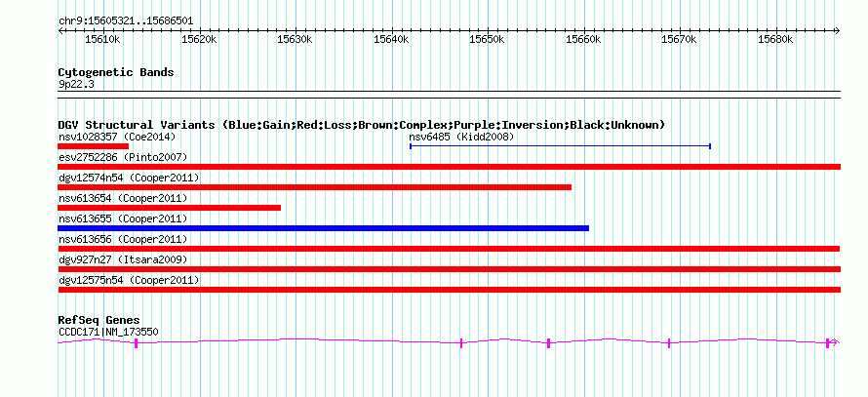Open the esv2752286 (Pinto2007) variant label
The width and height of the screenshot is (868, 397).
(123, 157)
